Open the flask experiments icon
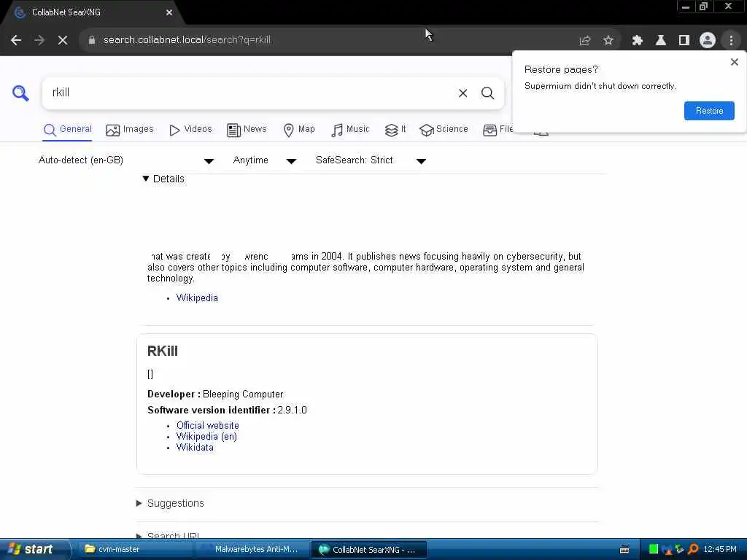 click(660, 41)
